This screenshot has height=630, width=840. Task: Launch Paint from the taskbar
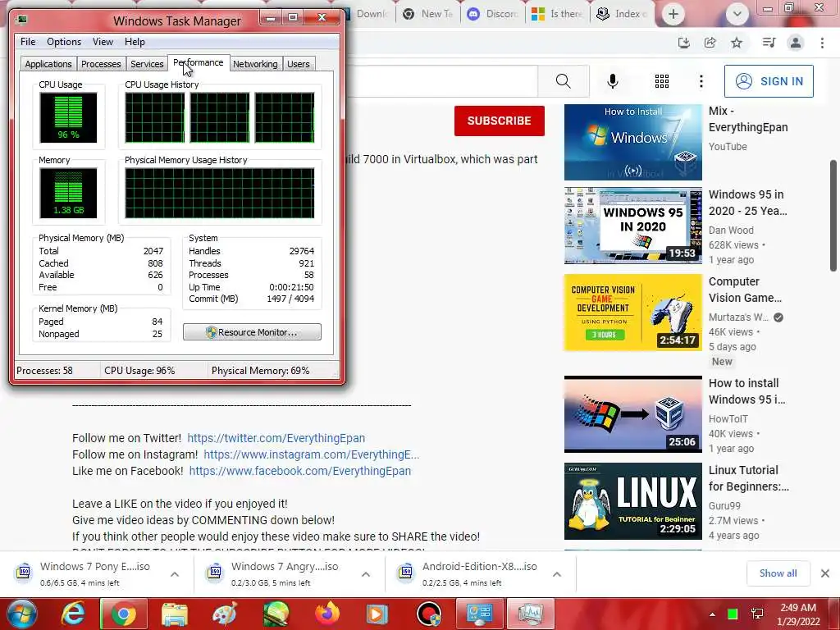tap(225, 614)
